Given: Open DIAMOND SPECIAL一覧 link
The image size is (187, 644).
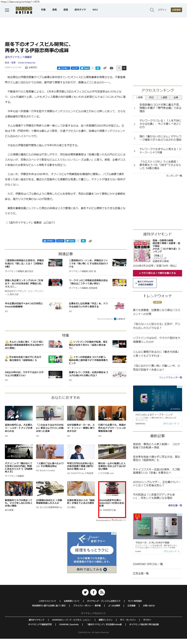Looking at the screenshot, I should 148,564.
